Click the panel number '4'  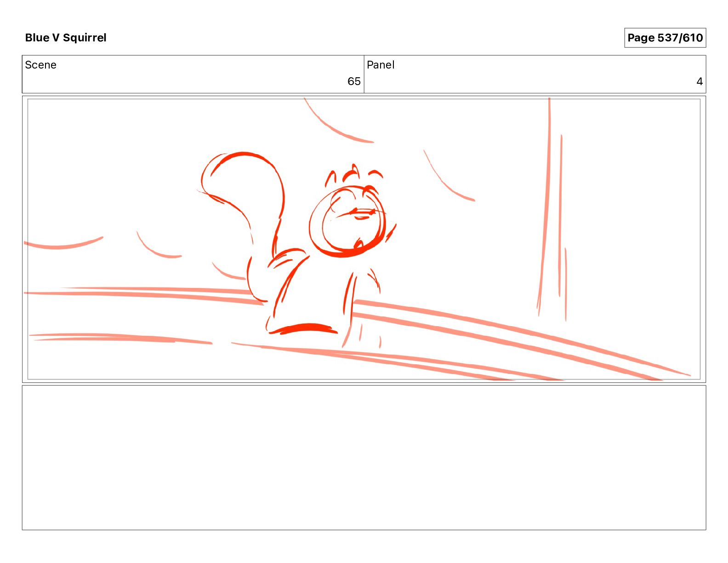tap(700, 81)
